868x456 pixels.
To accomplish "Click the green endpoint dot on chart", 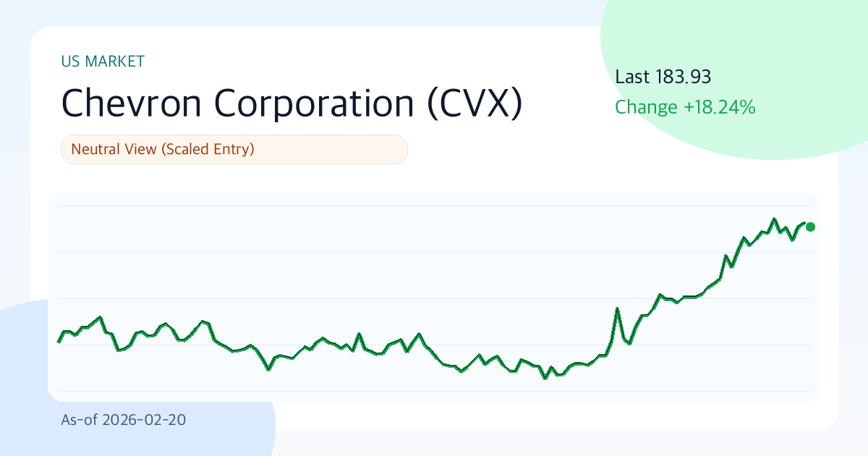I will (x=810, y=227).
